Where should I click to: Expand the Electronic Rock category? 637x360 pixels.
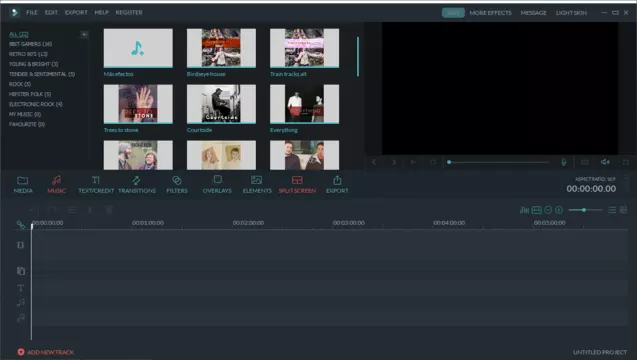point(36,104)
